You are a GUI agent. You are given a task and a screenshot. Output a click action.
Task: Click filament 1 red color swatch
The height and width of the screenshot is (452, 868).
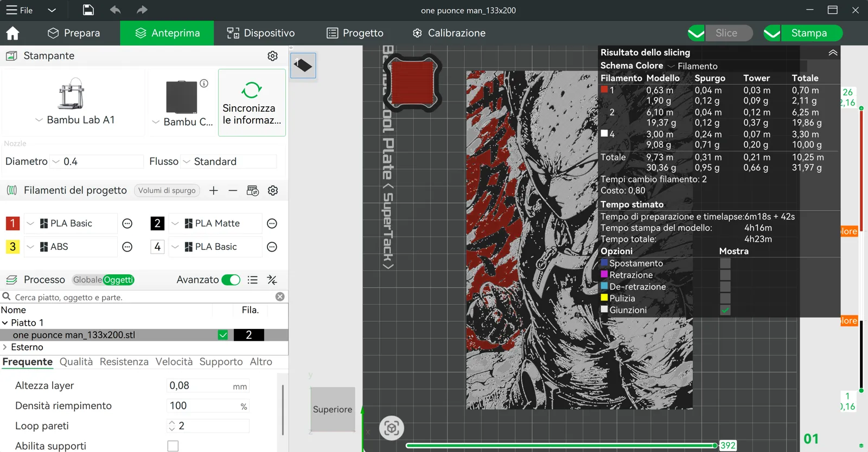12,223
